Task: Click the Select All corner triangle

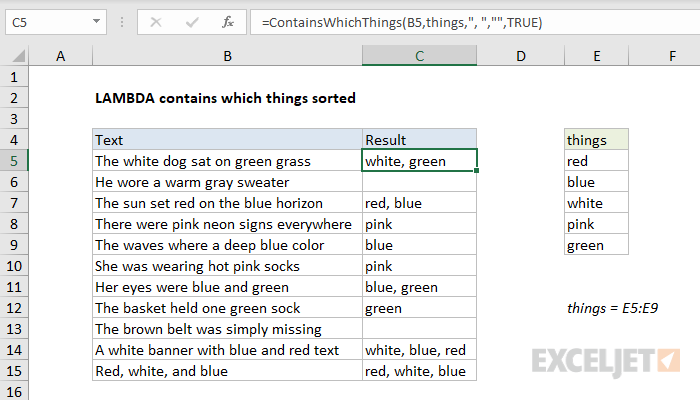Action: click(x=18, y=56)
